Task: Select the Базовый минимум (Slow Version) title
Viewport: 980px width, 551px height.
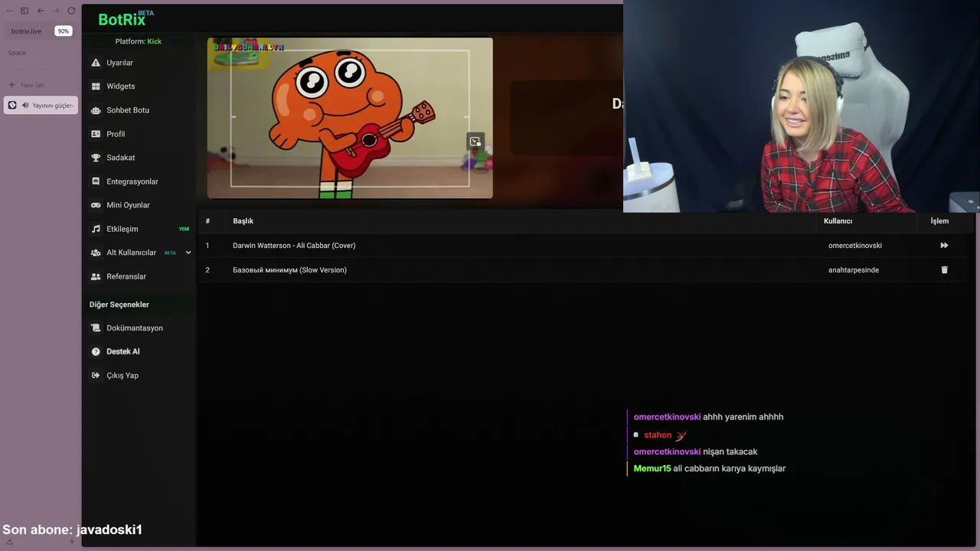Action: 289,270
